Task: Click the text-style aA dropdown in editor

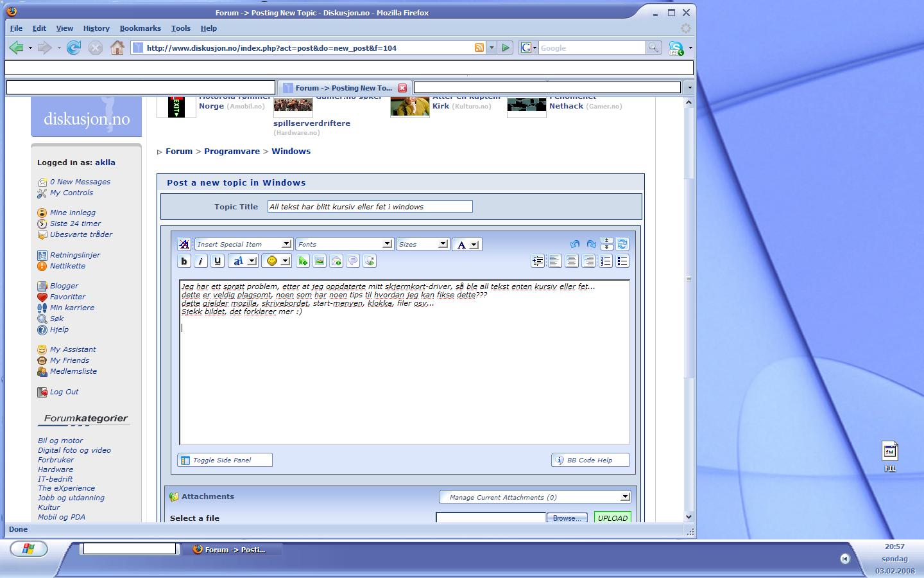Action: [x=243, y=261]
